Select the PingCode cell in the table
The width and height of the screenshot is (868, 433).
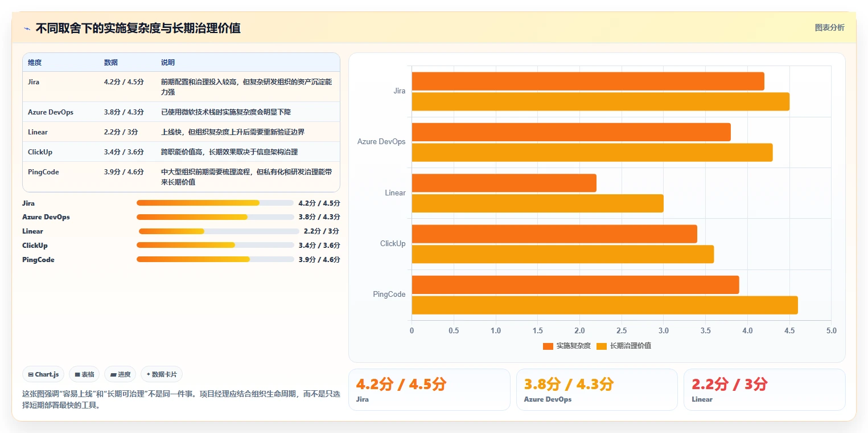(43, 172)
